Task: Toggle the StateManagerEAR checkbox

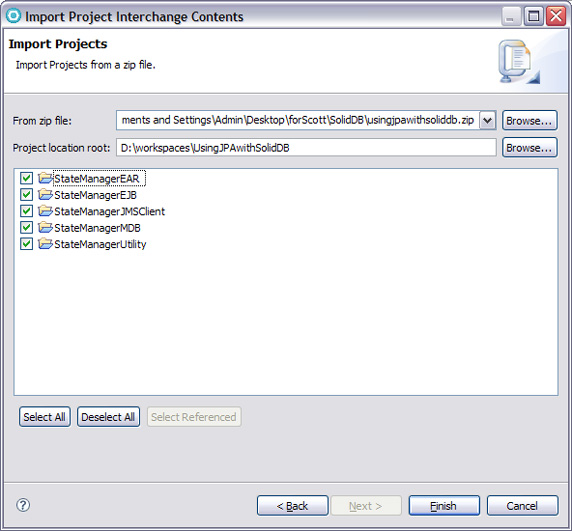Action: tap(26, 178)
